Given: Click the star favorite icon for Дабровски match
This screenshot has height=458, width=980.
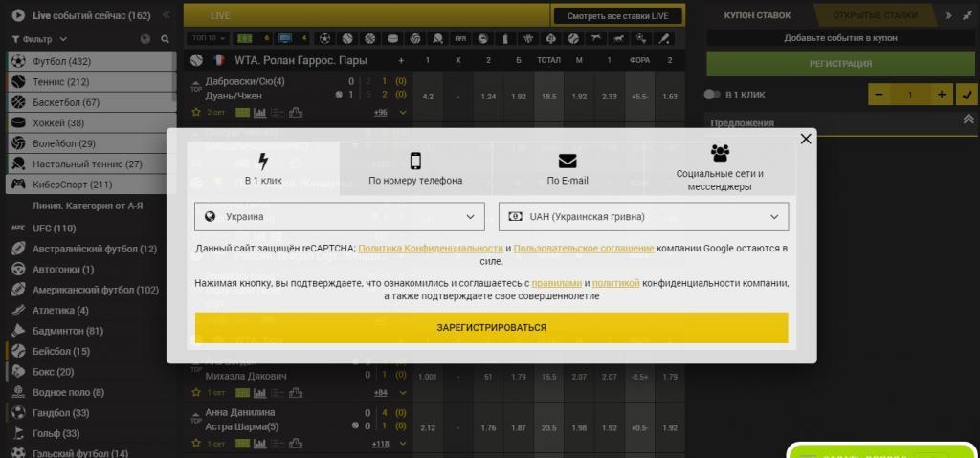Looking at the screenshot, I should [195, 112].
